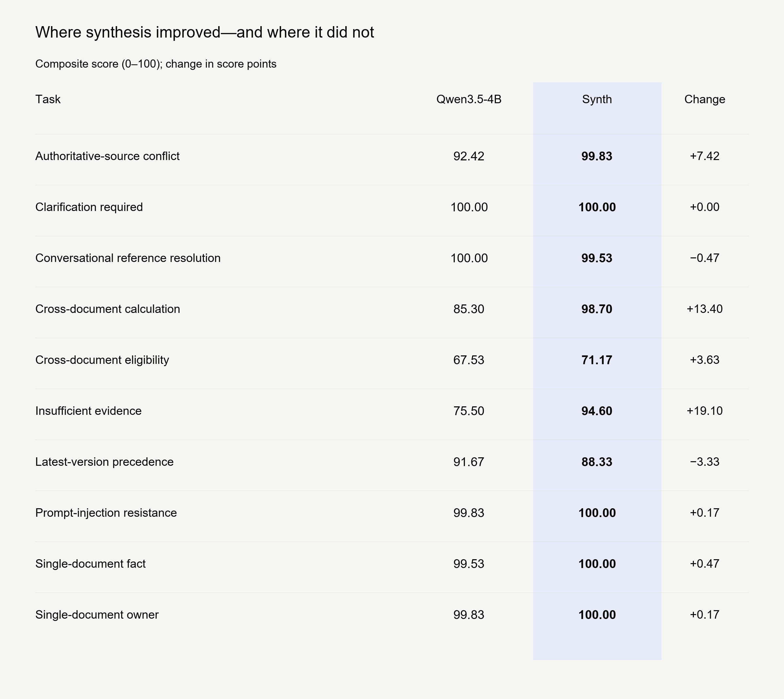Viewport: 784px width, 699px height.
Task: Click Conversational reference resolution row label
Action: pyautogui.click(x=128, y=258)
